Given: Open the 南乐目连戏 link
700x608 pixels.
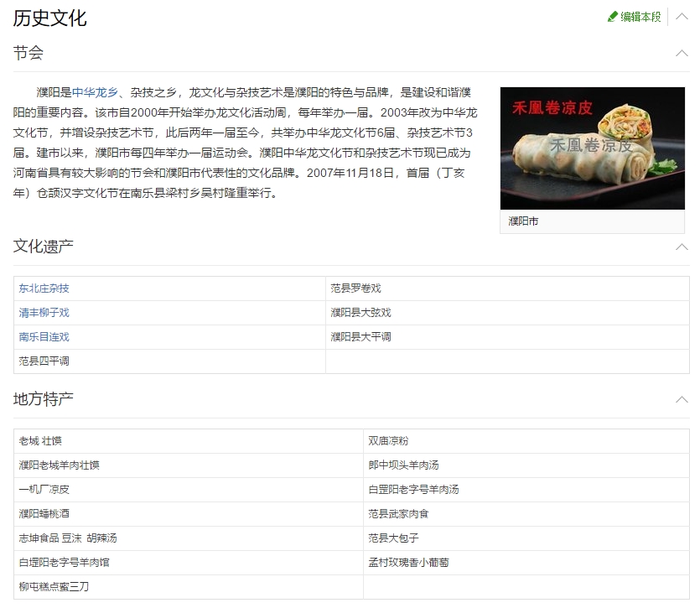Looking at the screenshot, I should pyautogui.click(x=44, y=337).
